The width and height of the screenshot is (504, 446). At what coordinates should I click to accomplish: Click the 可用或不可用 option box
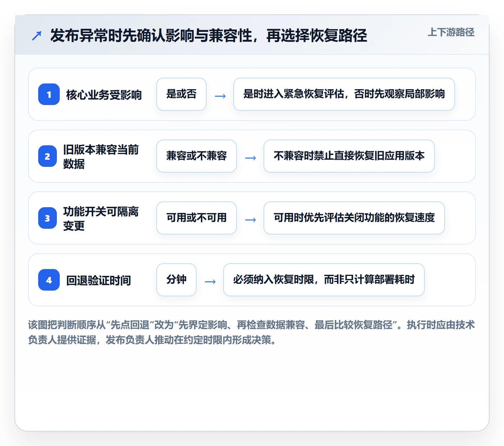[x=197, y=218]
